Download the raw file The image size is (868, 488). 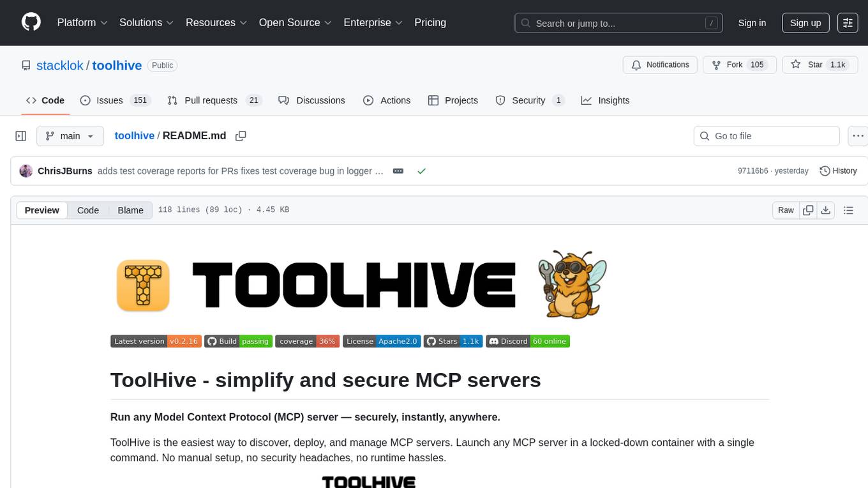pyautogui.click(x=825, y=210)
